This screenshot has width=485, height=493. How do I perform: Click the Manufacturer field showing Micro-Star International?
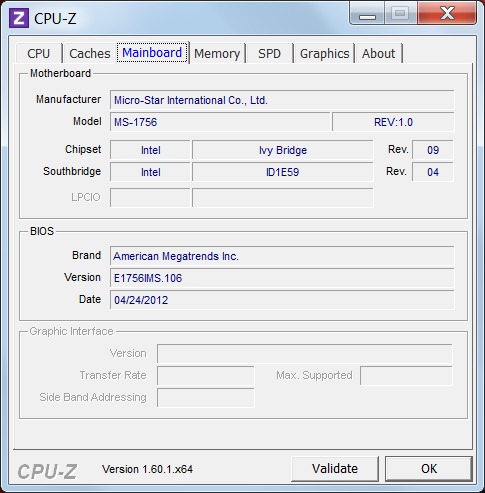pos(282,100)
